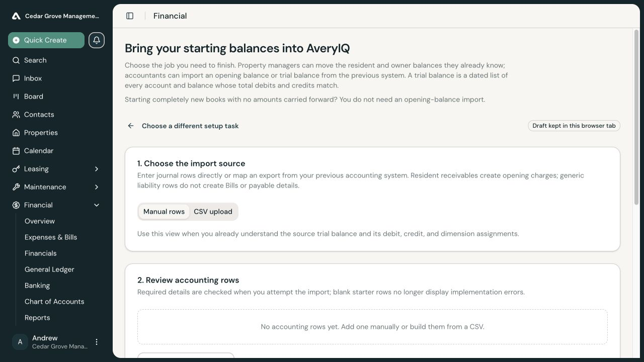
Task: Open Financial Overview subpage
Action: point(40,221)
